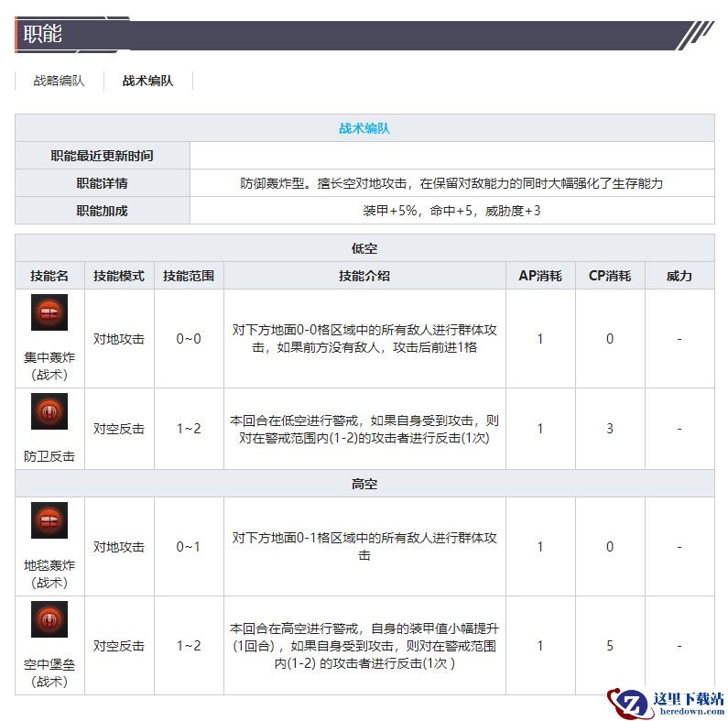The width and height of the screenshot is (728, 721).
Task: Switch to the 战略编队 tab
Action: coord(60,81)
